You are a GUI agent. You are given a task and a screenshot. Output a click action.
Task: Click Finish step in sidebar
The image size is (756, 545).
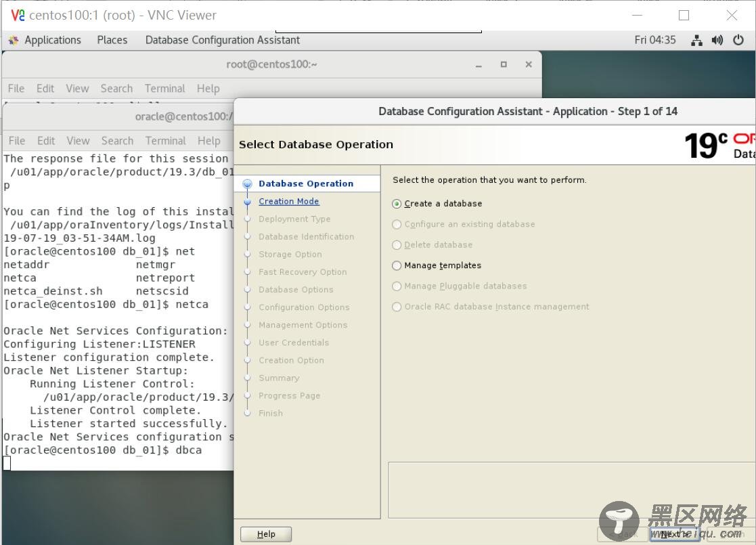pos(271,414)
